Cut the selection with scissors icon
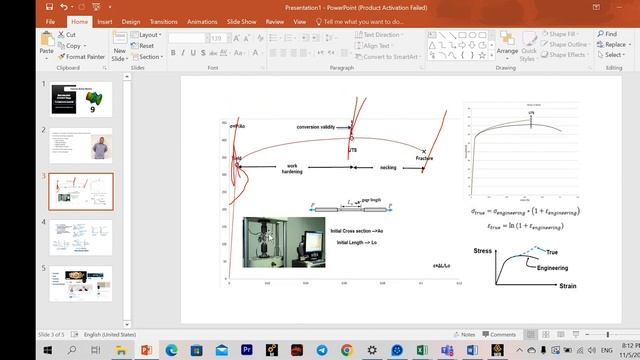640x360 pixels. coord(67,35)
